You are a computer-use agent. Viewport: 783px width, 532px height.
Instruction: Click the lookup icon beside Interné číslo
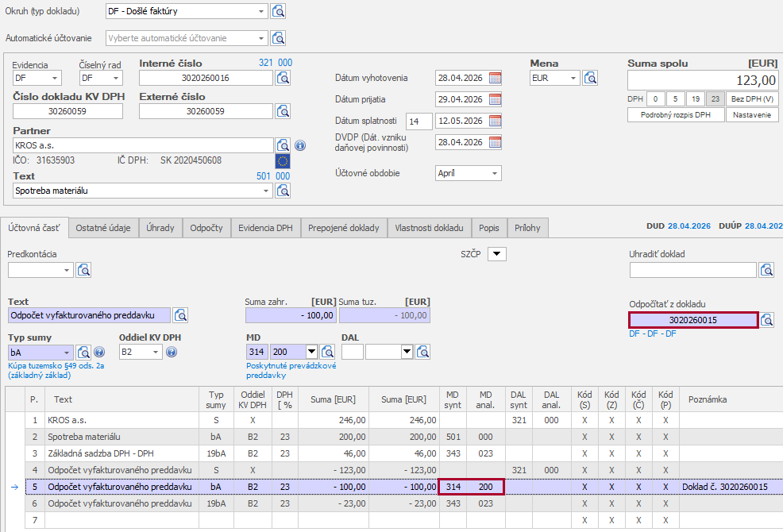[x=283, y=78]
